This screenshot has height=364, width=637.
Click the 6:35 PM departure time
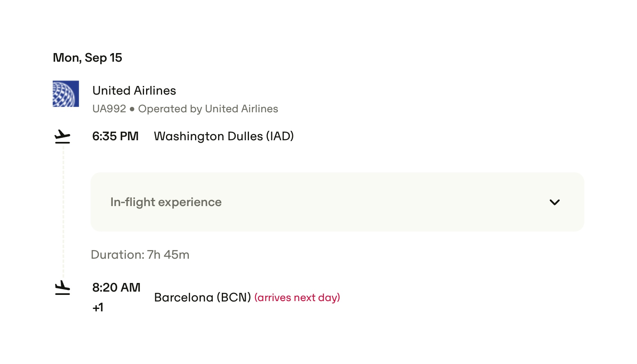coord(115,136)
